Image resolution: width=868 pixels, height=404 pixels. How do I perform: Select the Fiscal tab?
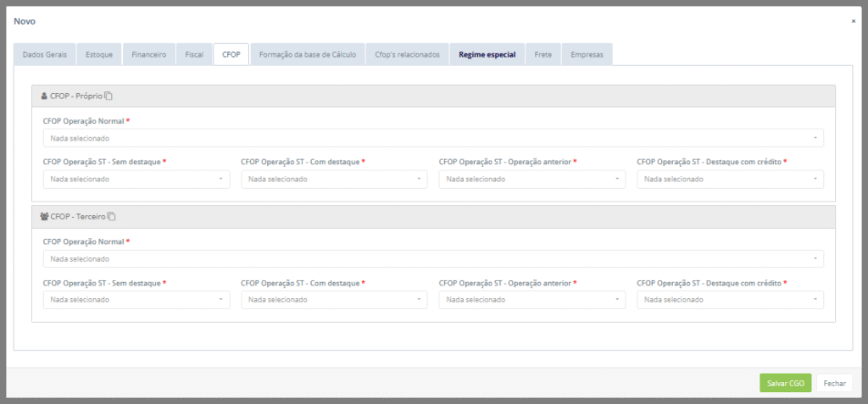(194, 54)
